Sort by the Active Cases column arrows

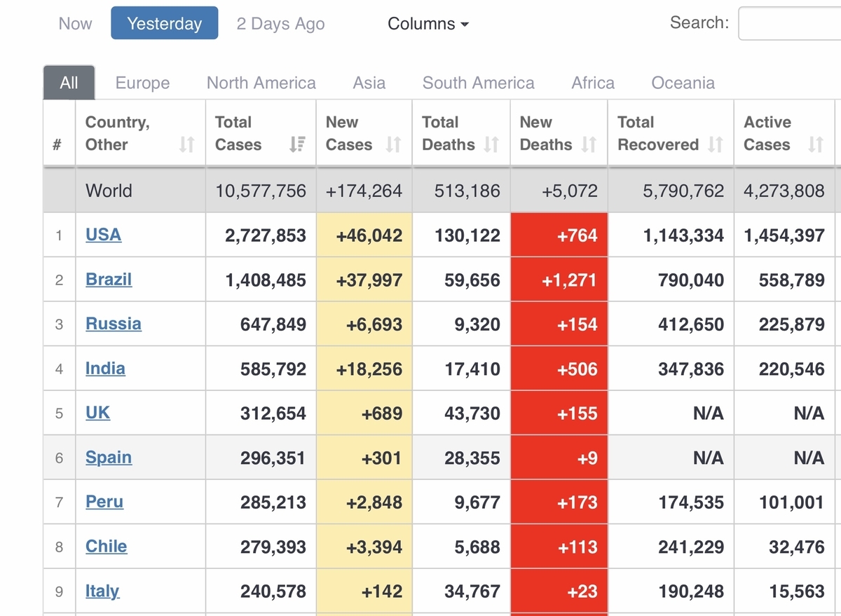click(x=815, y=144)
